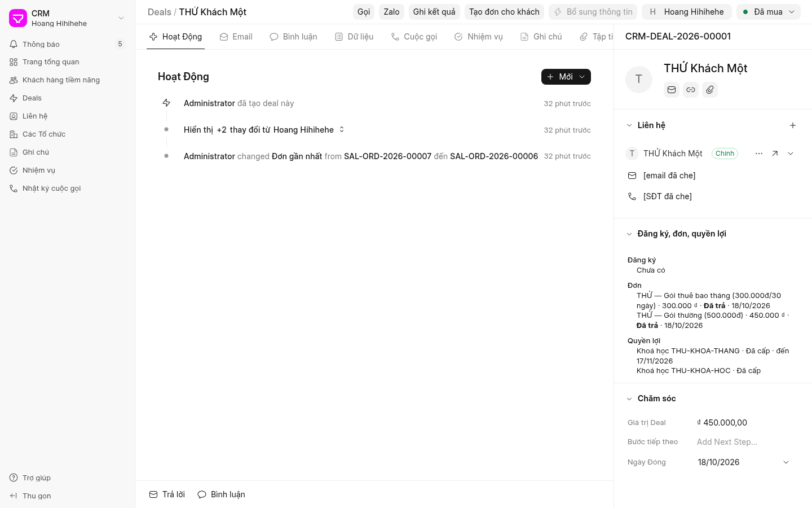Open Liên hệ contacts in sidebar
The height and width of the screenshot is (508, 812).
[67, 116]
